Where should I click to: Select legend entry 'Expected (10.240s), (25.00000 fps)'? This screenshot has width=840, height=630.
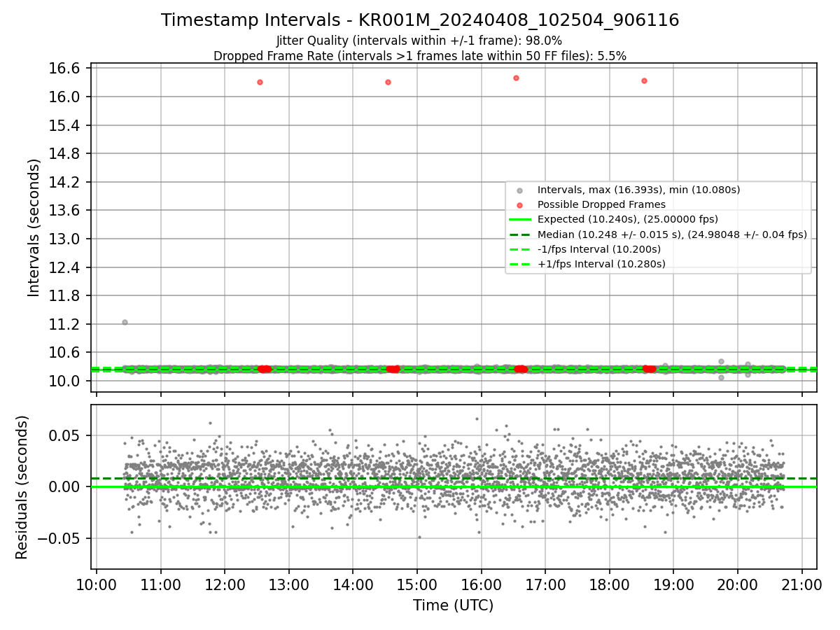click(628, 219)
